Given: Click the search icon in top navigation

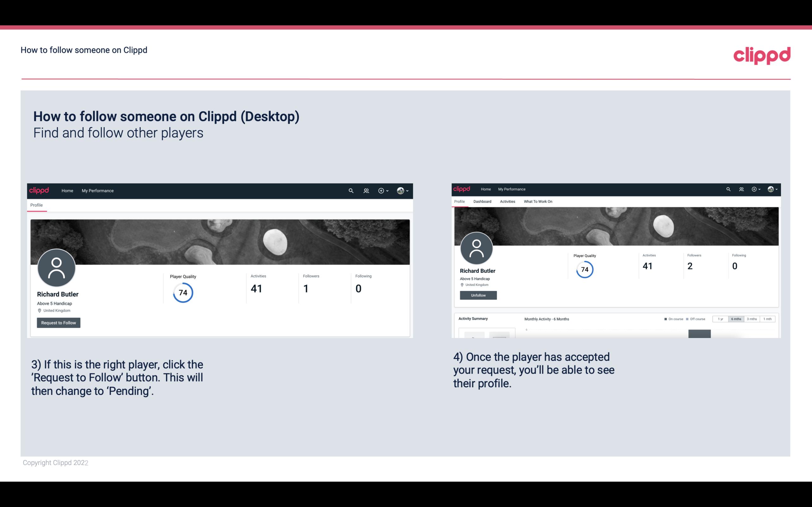Looking at the screenshot, I should point(351,190).
